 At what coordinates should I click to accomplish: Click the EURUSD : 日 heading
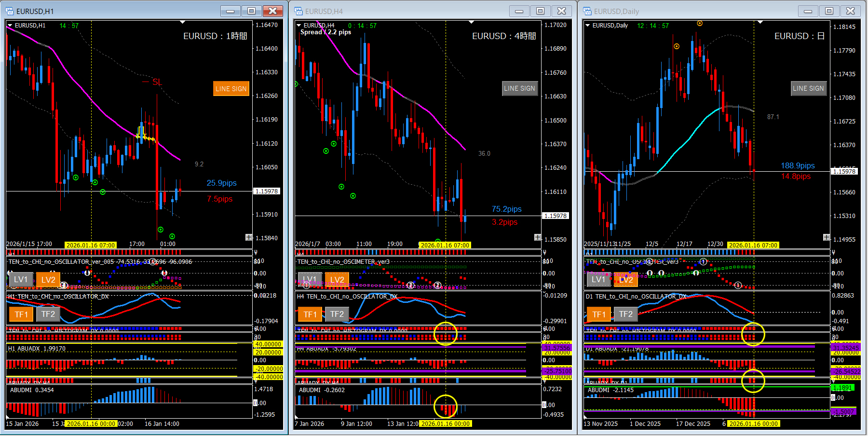[800, 36]
